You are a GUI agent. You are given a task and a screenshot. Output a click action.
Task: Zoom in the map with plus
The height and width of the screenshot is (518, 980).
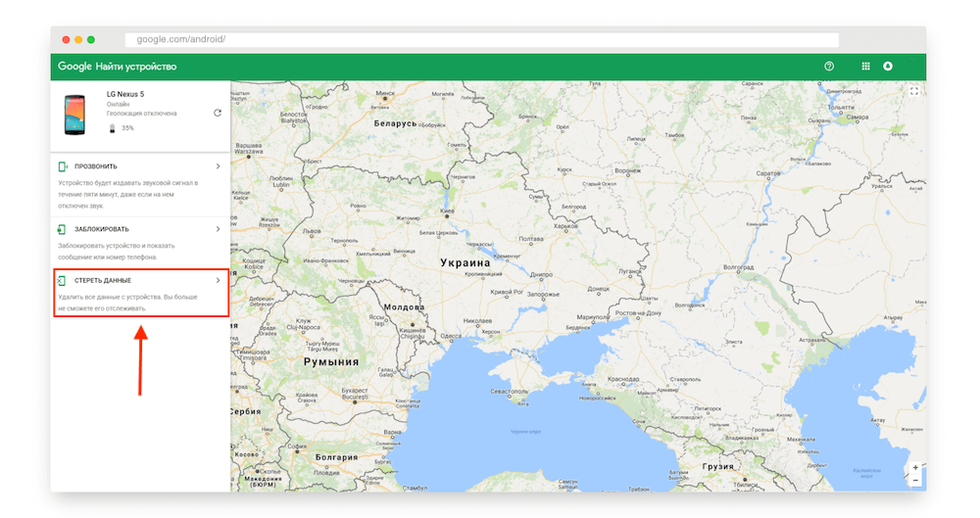pos(915,467)
